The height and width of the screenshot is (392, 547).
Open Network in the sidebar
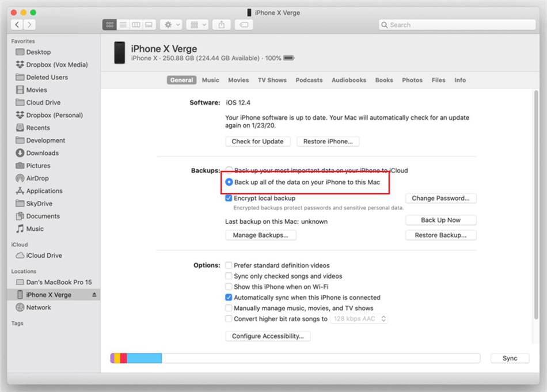pos(33,307)
